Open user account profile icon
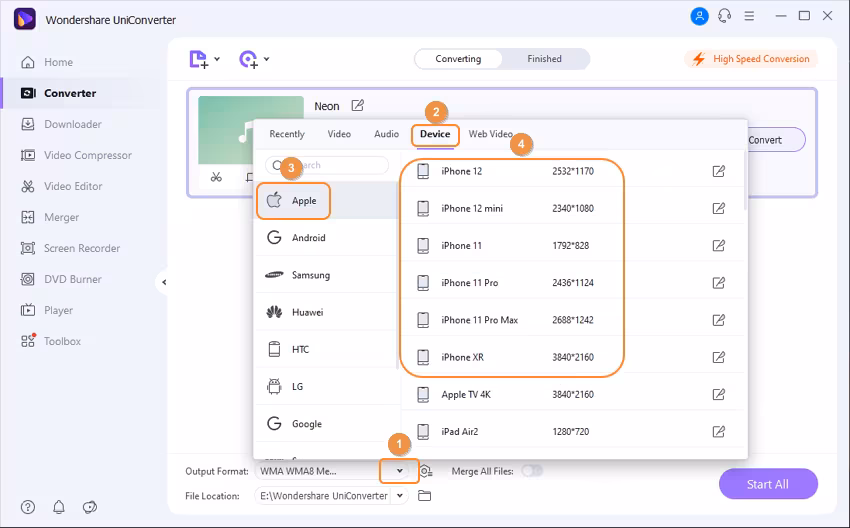This screenshot has width=850, height=528. tap(699, 16)
